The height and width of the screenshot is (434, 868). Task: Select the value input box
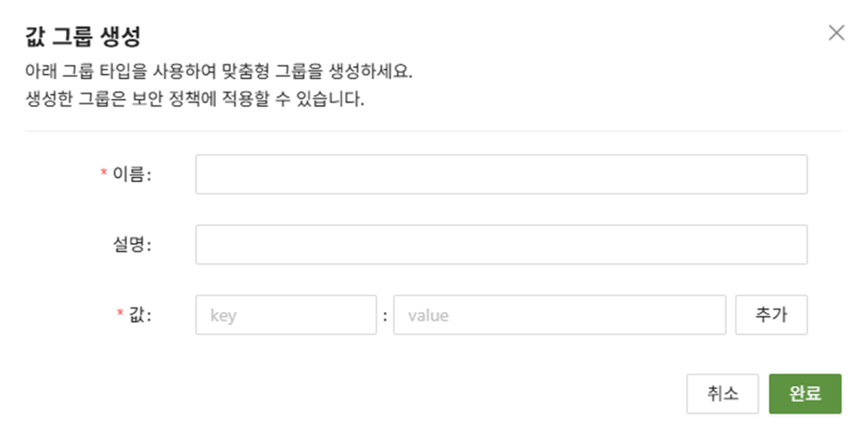558,315
